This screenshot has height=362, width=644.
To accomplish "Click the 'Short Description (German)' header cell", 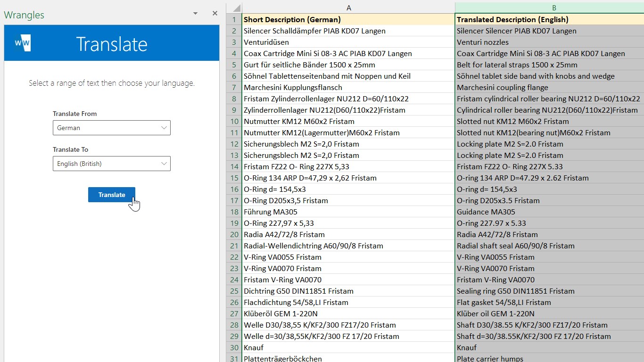I will pyautogui.click(x=349, y=20).
